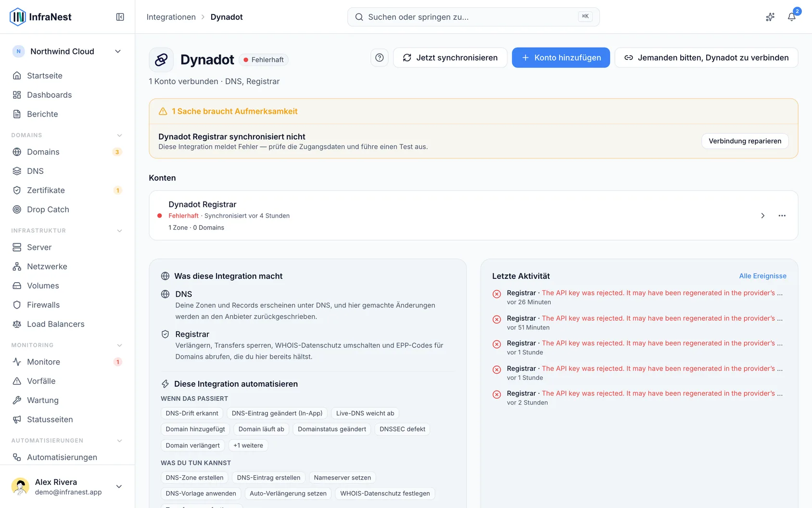
Task: Open Netzwerke sidebar item
Action: 67,266
